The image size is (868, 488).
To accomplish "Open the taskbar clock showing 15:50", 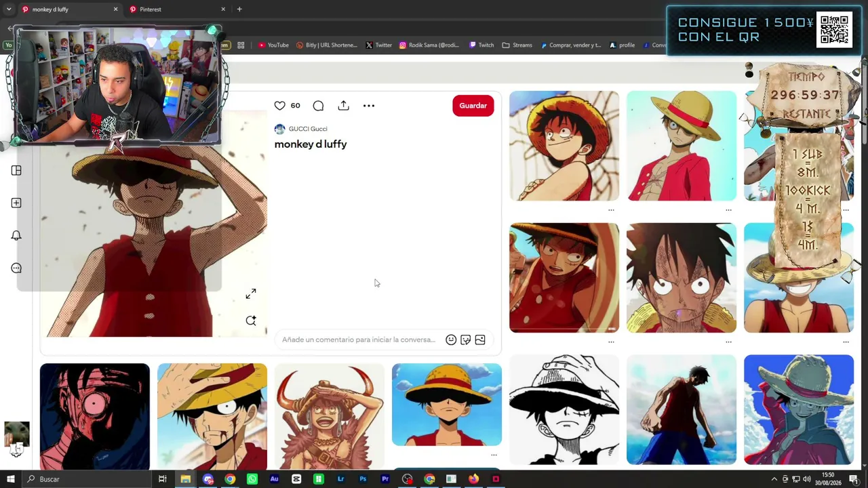I will coord(828,479).
